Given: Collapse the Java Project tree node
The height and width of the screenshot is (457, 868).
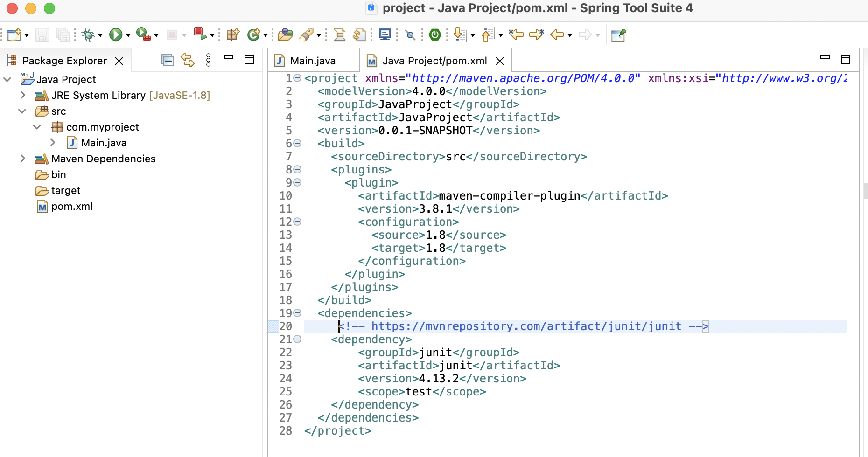Looking at the screenshot, I should tap(7, 79).
